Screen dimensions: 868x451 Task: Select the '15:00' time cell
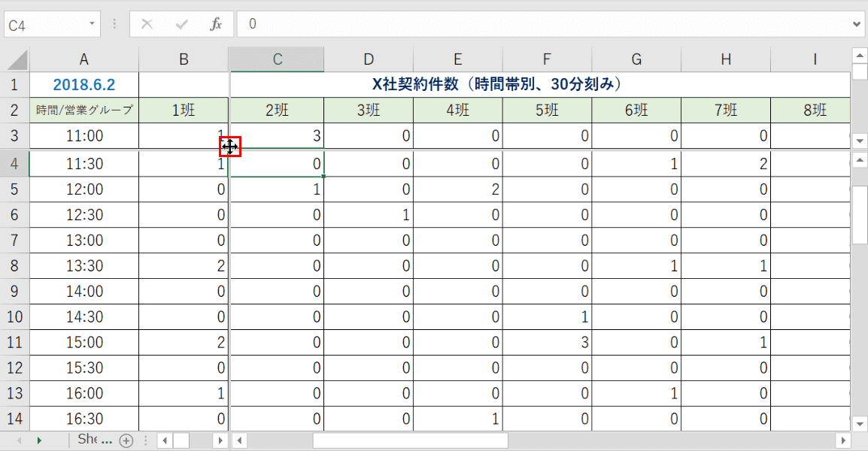[x=84, y=342]
